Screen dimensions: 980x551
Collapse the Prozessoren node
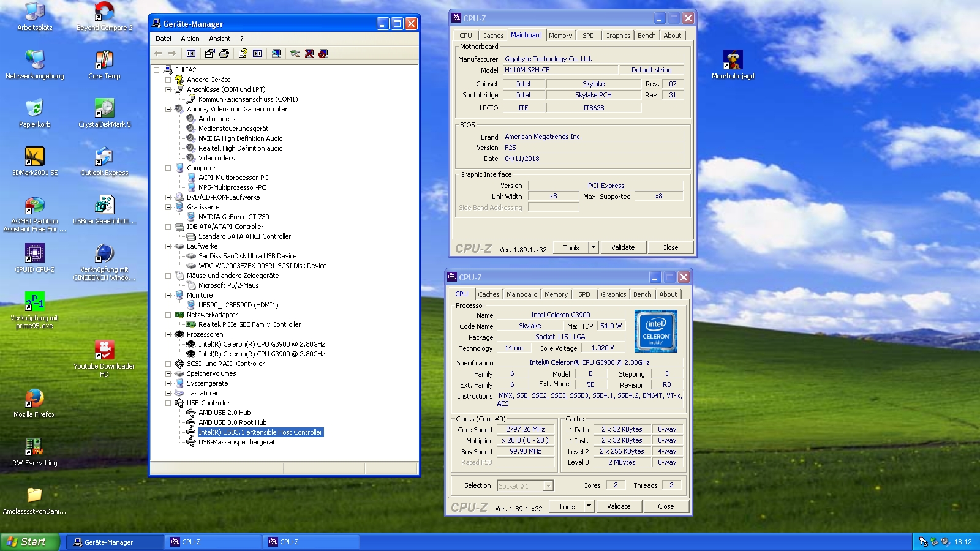pyautogui.click(x=168, y=334)
